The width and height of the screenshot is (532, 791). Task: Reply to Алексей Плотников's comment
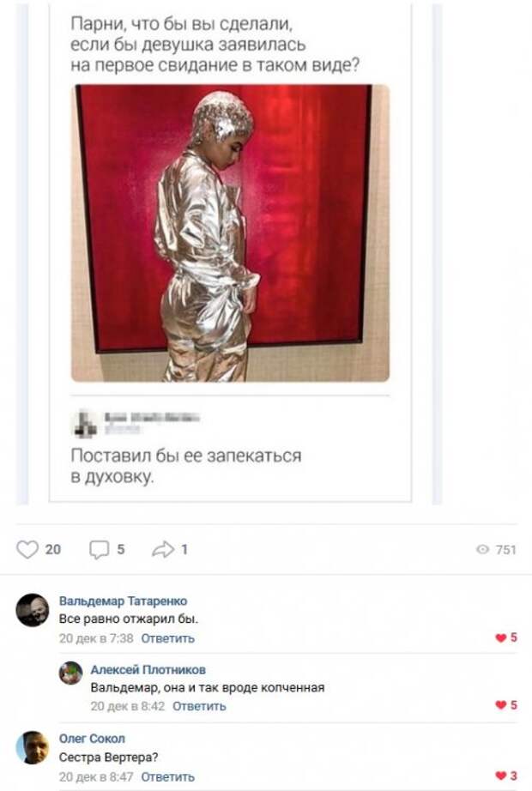point(199,706)
